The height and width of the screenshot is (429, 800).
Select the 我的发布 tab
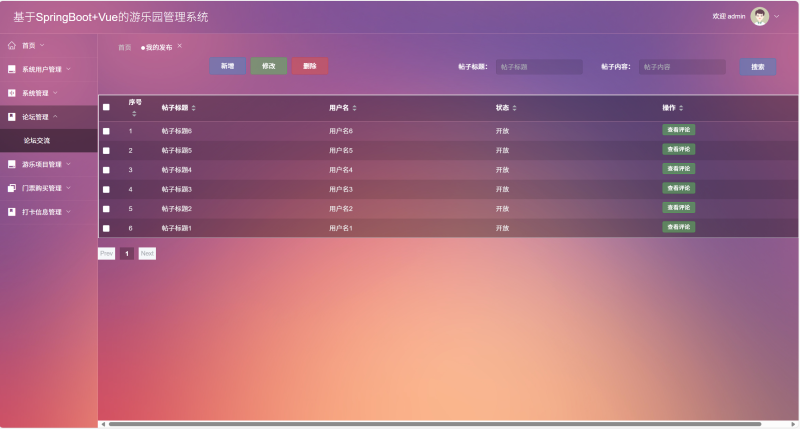(159, 47)
